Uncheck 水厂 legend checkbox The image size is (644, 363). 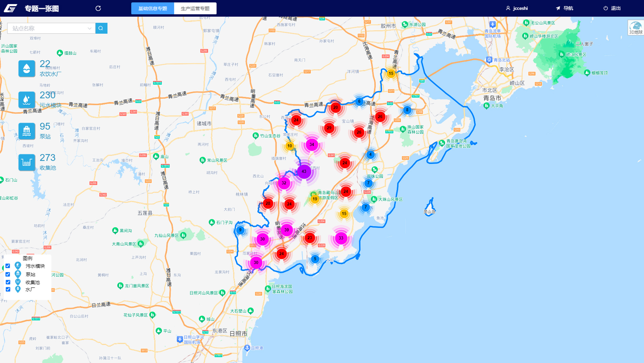pos(8,289)
